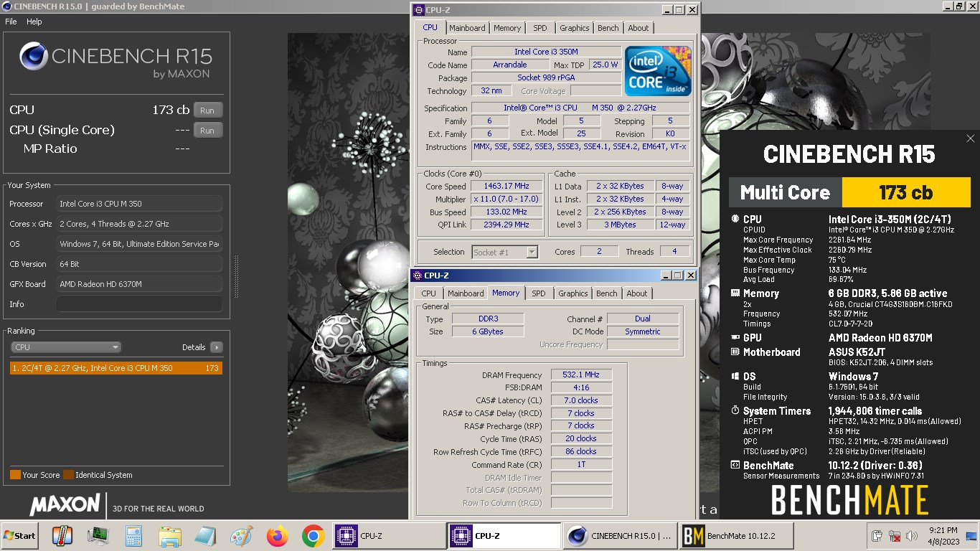
Task: Click the BenchMate OS Windows icon
Action: coord(735,376)
